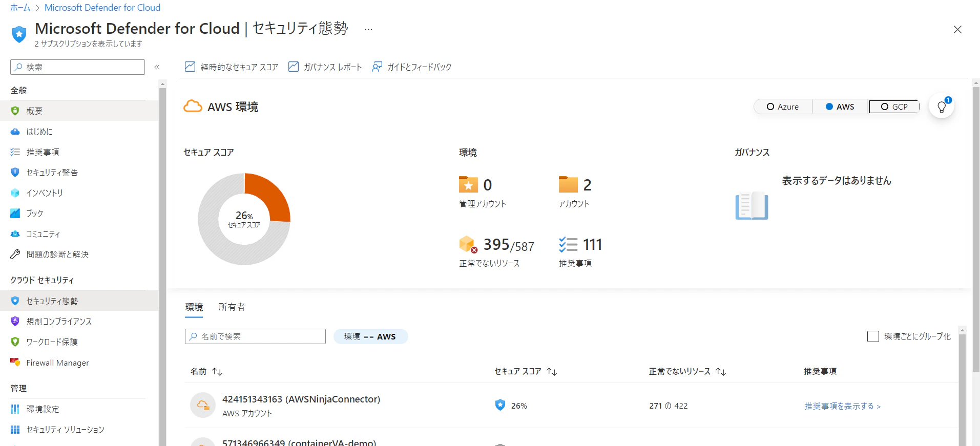
Task: Open 規制コンプライアンス in the sidebar menu
Action: click(x=79, y=322)
